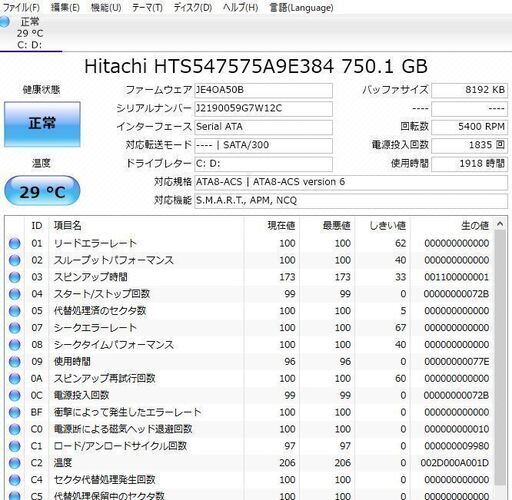
Task: Click the scroll up arrow of the attribute list
Action: pyautogui.click(x=500, y=224)
